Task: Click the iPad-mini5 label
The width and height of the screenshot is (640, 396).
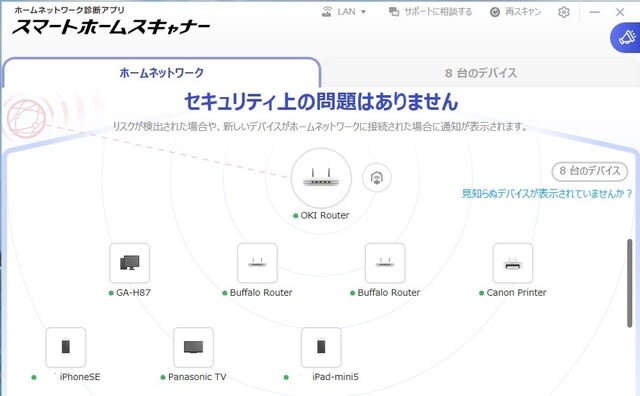Action: [x=335, y=377]
